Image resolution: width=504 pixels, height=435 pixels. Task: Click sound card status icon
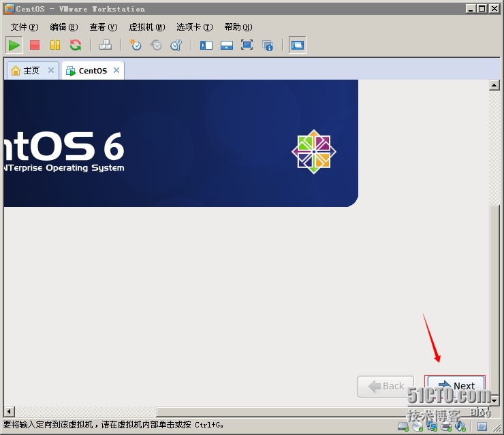point(460,426)
